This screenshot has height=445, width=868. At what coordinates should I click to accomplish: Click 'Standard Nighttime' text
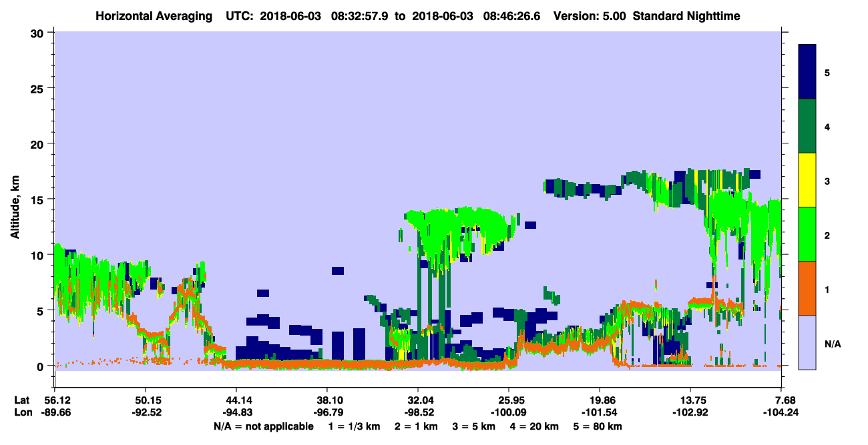686,15
